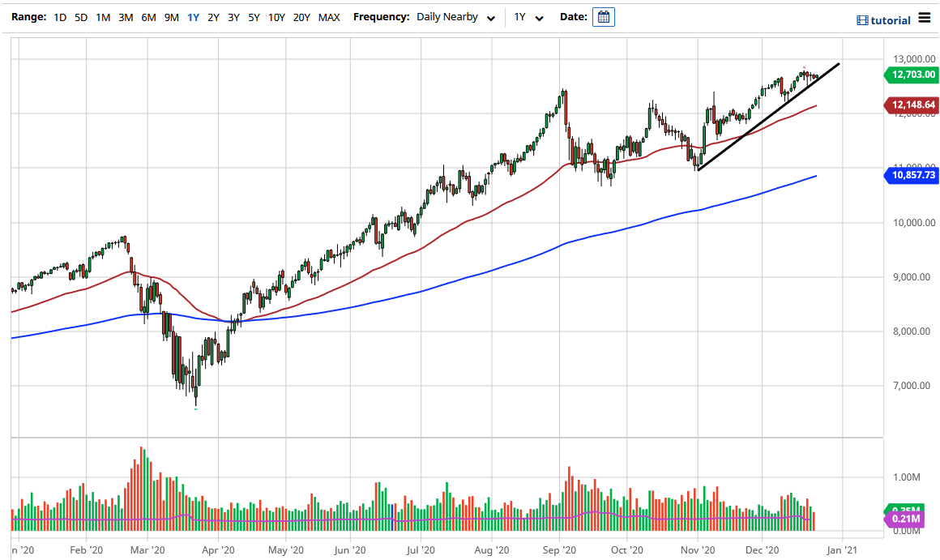Click the blue 10,857.73 price flag
Screen dimensions: 940x560
[910, 174]
